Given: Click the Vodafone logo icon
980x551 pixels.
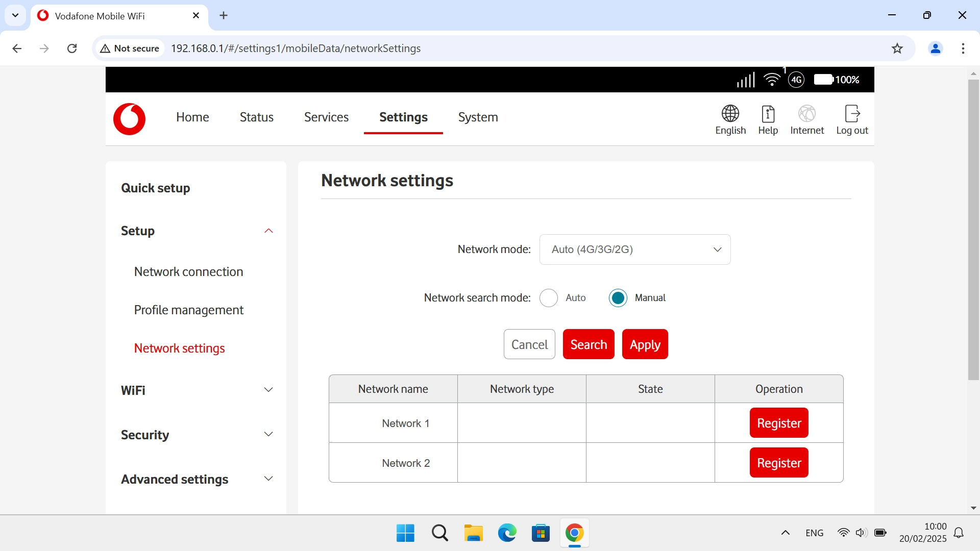Looking at the screenshot, I should coord(129,119).
